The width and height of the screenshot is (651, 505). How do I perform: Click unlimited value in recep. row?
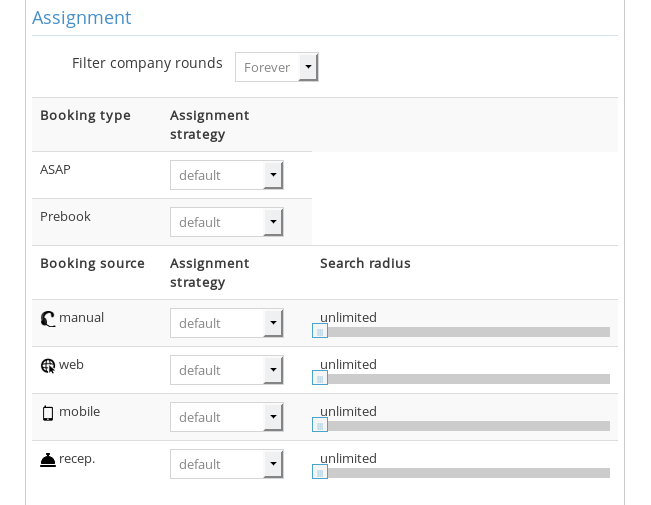coord(348,458)
